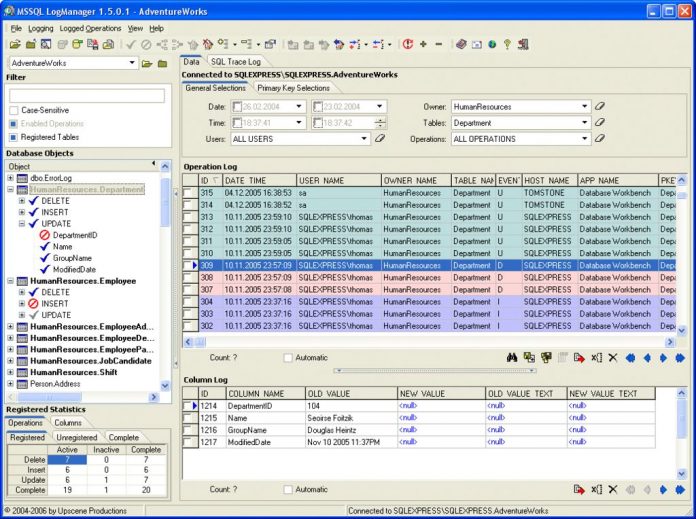Go to previous record in Operation Log navigator

point(647,358)
